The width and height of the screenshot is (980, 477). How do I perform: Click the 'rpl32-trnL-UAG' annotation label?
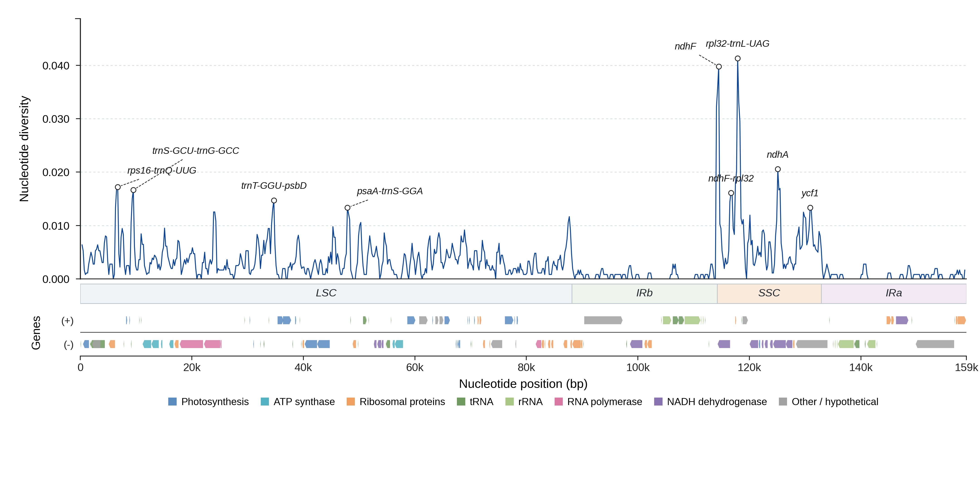click(737, 44)
